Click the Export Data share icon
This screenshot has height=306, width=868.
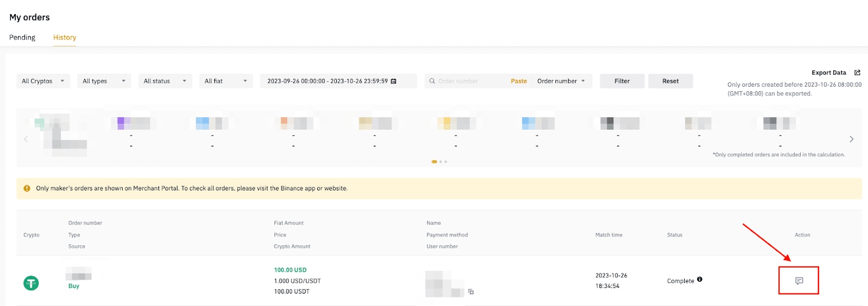858,73
